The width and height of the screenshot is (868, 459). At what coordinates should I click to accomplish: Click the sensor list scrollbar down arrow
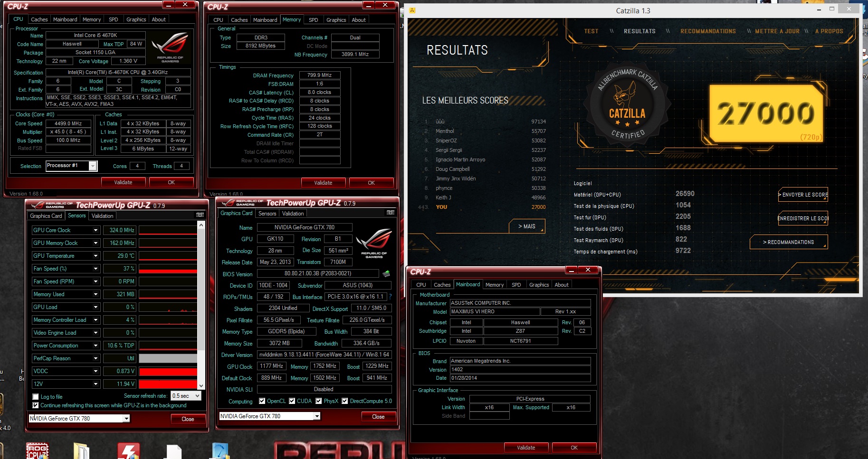pyautogui.click(x=201, y=386)
